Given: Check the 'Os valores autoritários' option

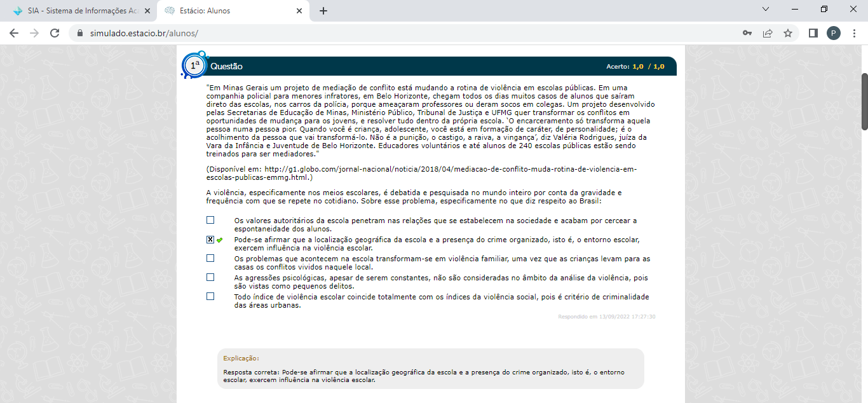Looking at the screenshot, I should [210, 221].
